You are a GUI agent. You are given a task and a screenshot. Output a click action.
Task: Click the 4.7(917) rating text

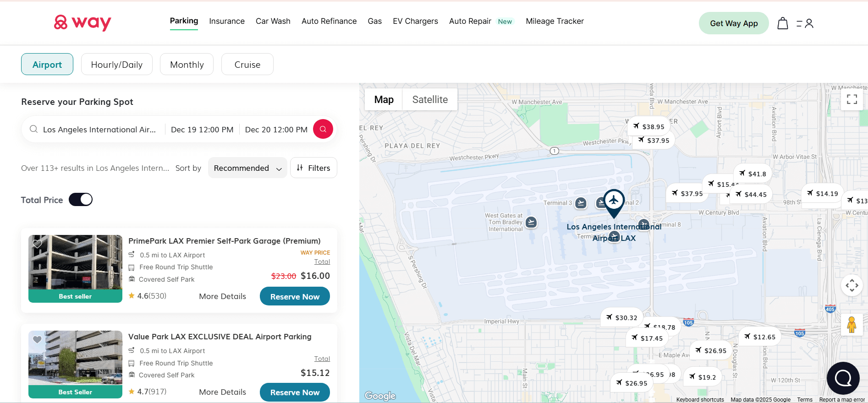pos(152,392)
